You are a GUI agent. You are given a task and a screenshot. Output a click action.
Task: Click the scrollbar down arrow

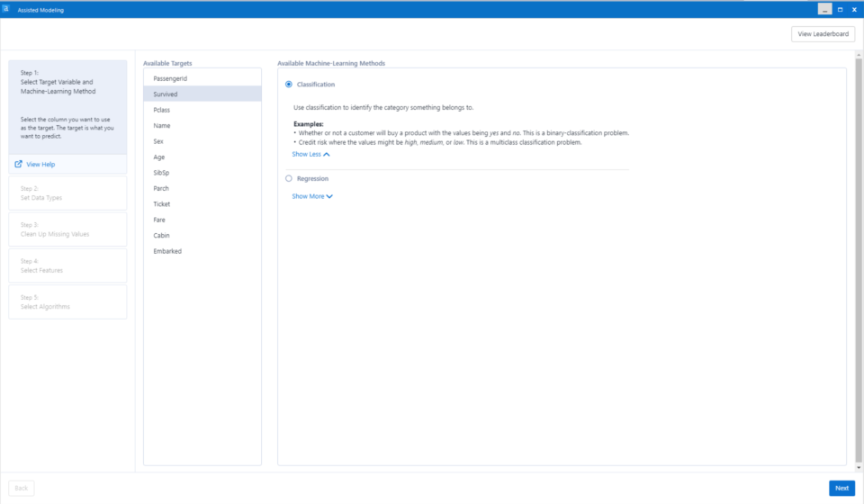(x=859, y=468)
